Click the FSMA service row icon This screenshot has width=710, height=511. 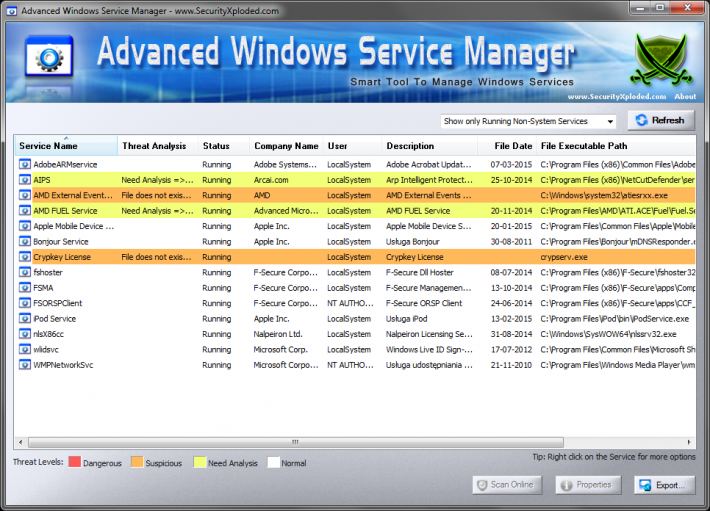[x=24, y=287]
